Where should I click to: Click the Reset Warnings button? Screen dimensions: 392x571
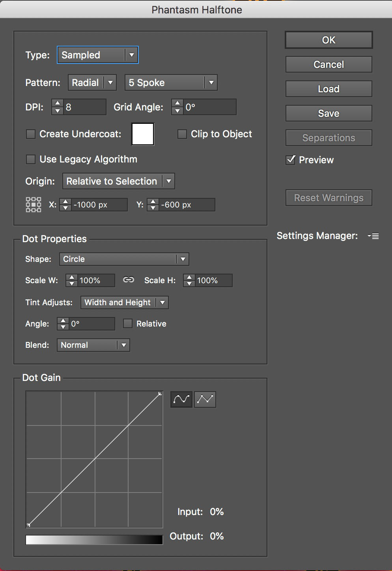coord(329,198)
